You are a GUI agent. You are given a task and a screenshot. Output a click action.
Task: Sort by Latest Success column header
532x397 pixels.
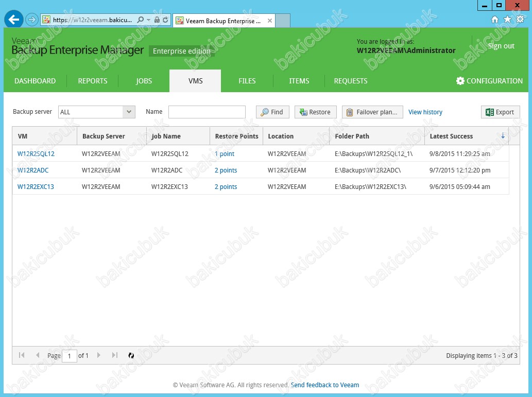pos(467,136)
